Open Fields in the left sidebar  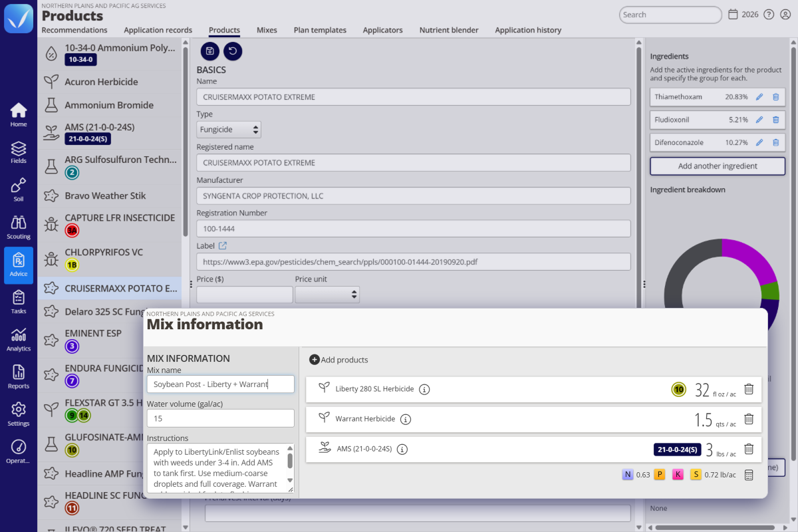19,152
